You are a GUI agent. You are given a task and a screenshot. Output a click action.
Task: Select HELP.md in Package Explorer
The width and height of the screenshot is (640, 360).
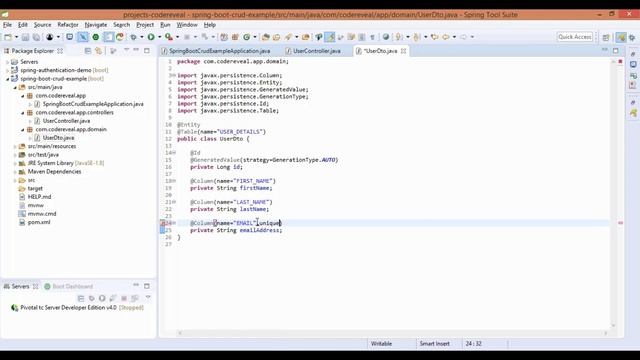pyautogui.click(x=35, y=197)
